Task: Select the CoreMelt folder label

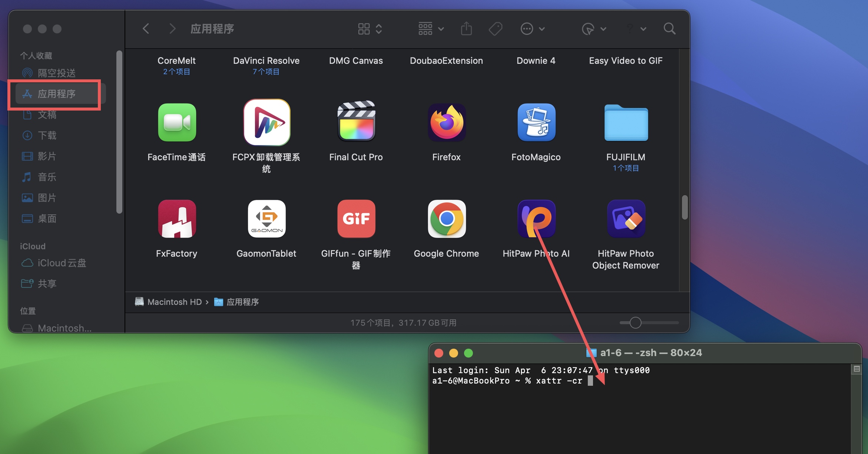Action: (x=176, y=61)
